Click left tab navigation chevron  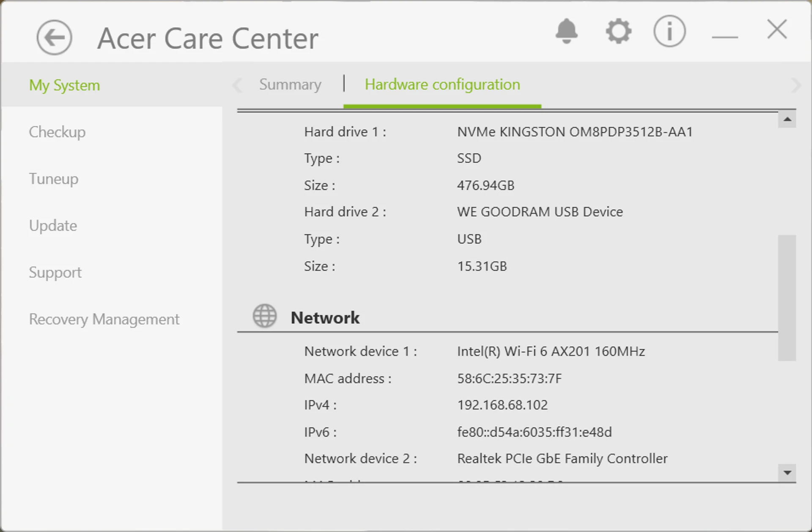[237, 85]
